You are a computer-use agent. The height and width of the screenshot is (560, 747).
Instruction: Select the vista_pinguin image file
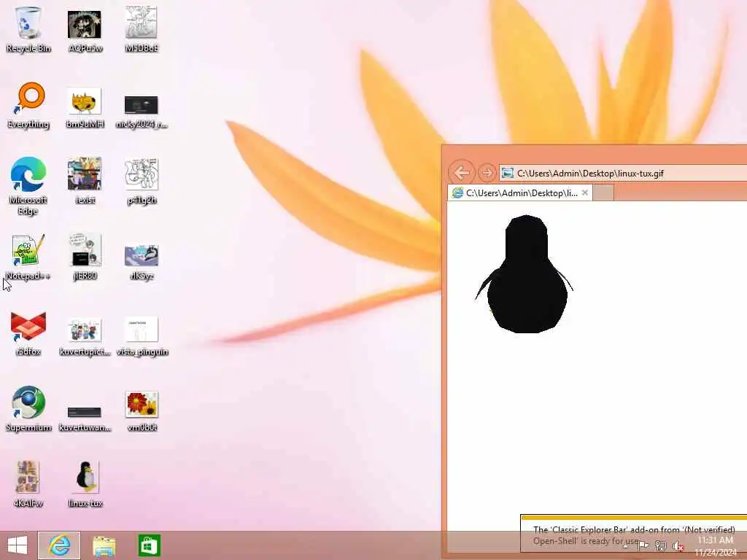142,336
